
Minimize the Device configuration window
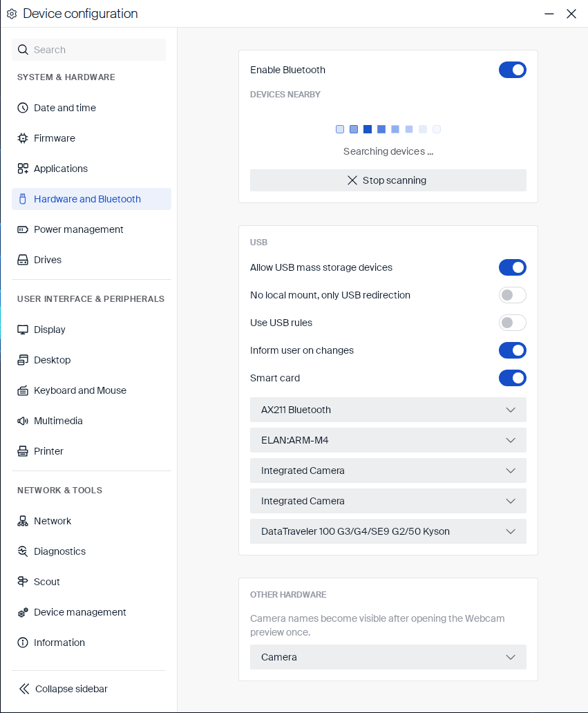pos(549,14)
